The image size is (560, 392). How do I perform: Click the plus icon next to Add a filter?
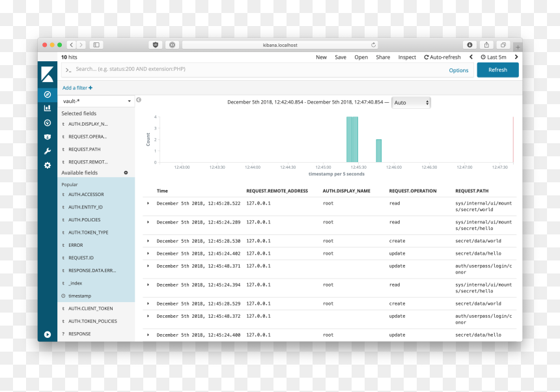[x=91, y=88]
